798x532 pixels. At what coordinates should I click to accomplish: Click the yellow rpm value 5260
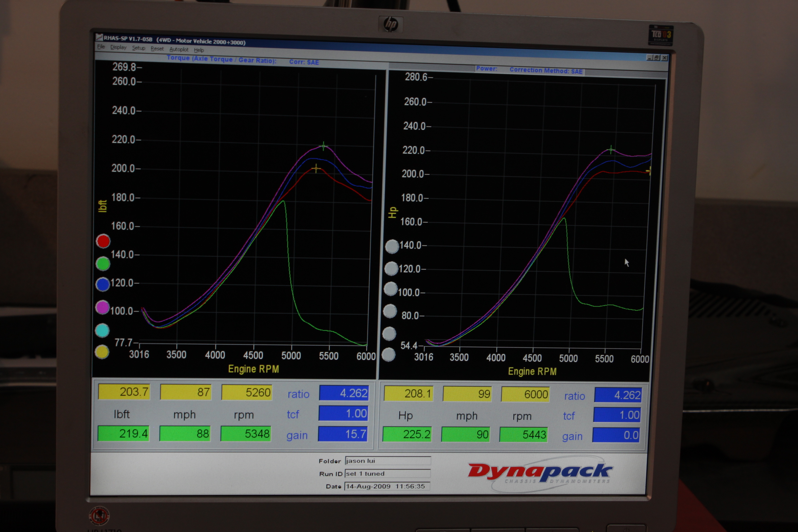click(x=247, y=393)
